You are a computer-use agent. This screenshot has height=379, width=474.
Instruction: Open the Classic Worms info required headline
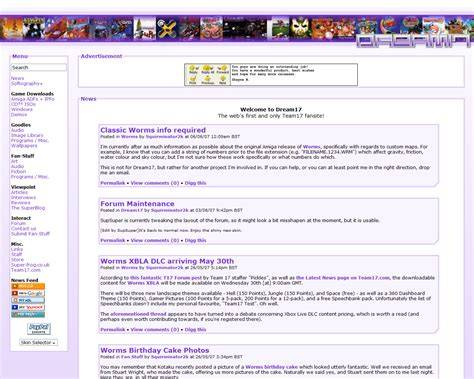[x=153, y=130]
